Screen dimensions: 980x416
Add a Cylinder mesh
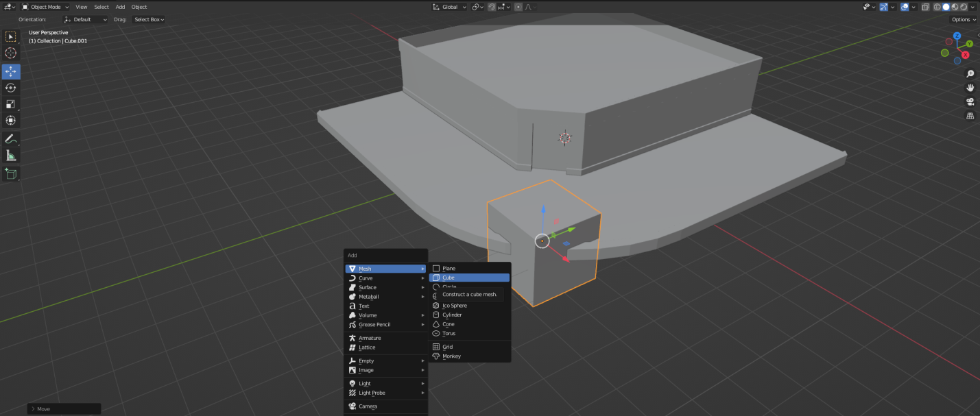click(470, 315)
